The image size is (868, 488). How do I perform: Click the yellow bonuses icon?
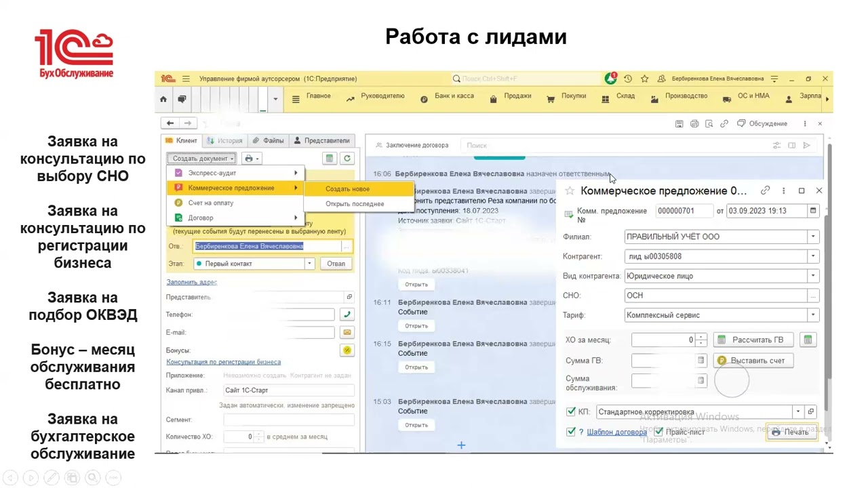coord(347,350)
